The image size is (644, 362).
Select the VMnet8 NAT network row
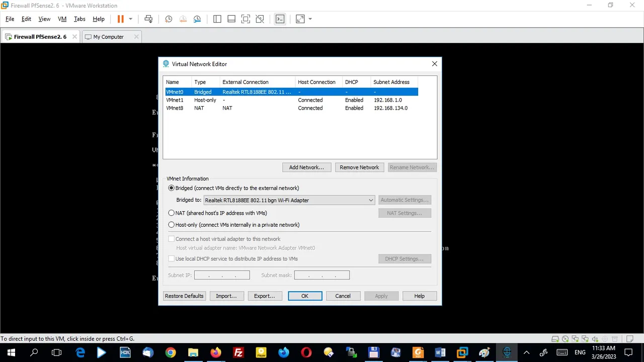click(292, 108)
